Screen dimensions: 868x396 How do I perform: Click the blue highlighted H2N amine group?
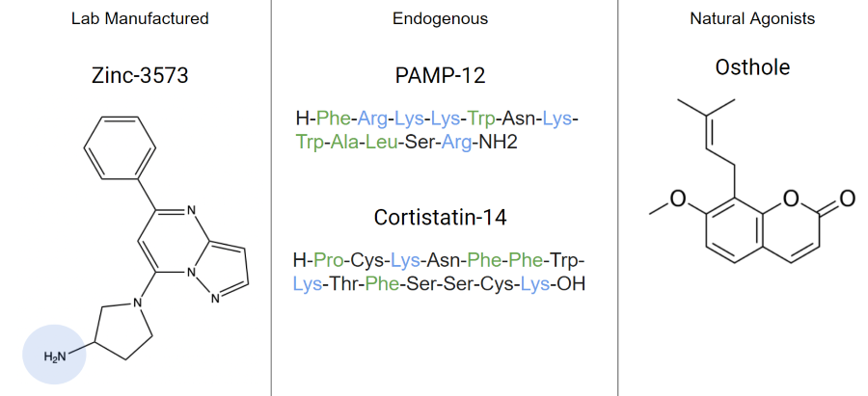pyautogui.click(x=56, y=357)
